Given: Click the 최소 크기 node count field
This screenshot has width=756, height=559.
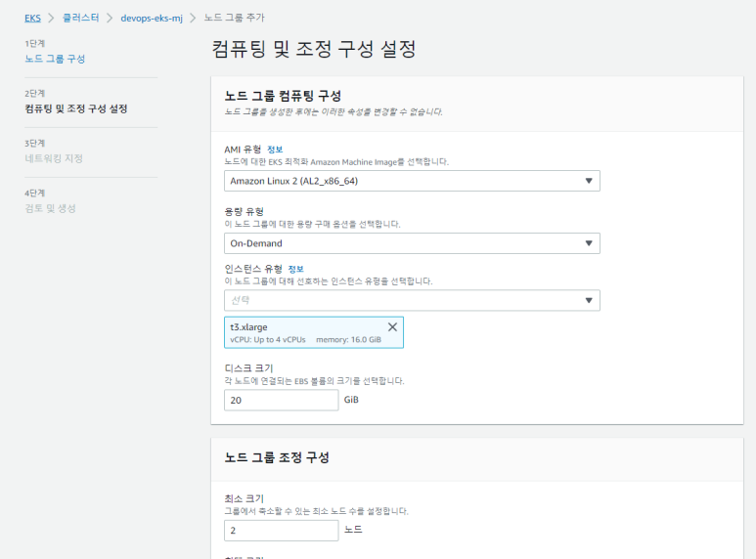Looking at the screenshot, I should pyautogui.click(x=281, y=530).
